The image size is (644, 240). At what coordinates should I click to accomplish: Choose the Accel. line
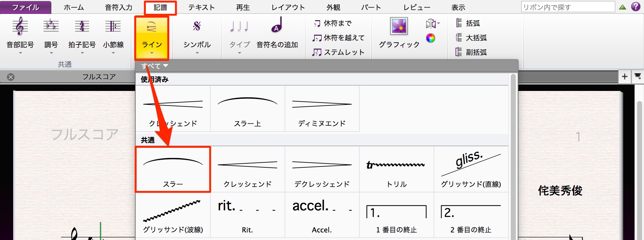click(x=322, y=215)
